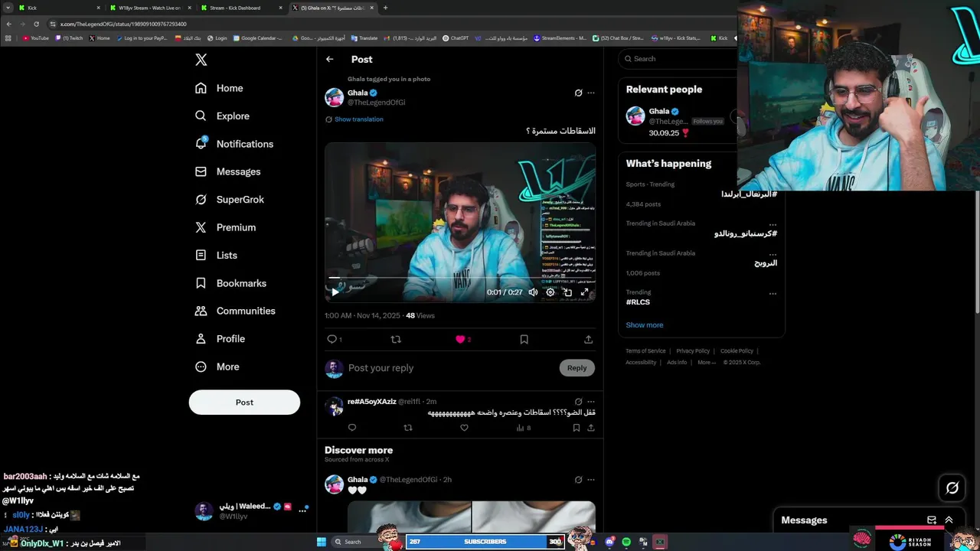This screenshot has width=980, height=551.
Task: Repost the main post
Action: point(396,339)
